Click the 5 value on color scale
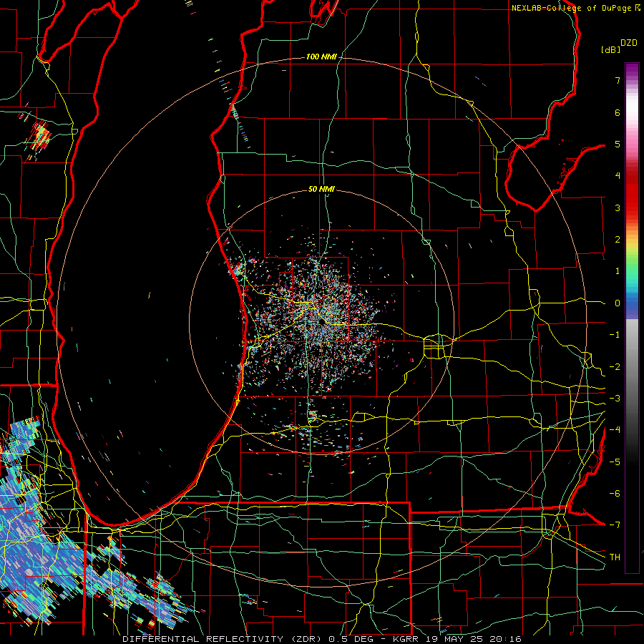Screen dimensions: 644x644 pyautogui.click(x=618, y=144)
